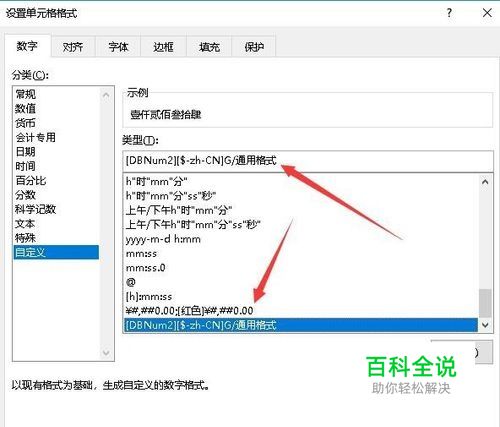Open the 字体 tab
The width and height of the screenshot is (500, 427).
coord(118,47)
